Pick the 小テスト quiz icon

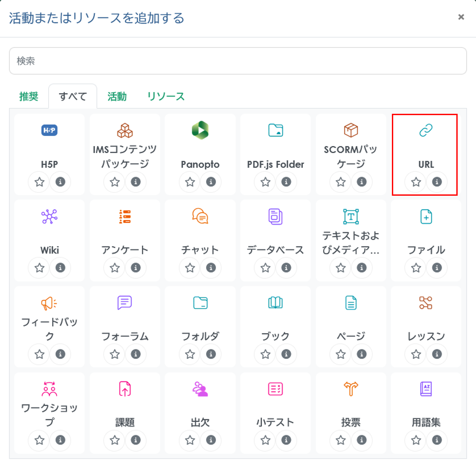275,389
